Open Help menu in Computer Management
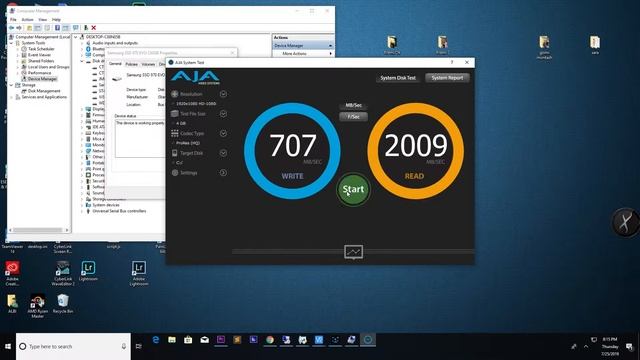The width and height of the screenshot is (640, 360). point(56,20)
